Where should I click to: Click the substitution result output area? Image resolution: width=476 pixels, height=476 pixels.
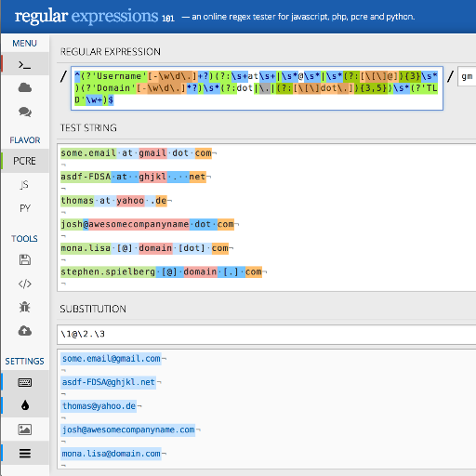[267, 409]
